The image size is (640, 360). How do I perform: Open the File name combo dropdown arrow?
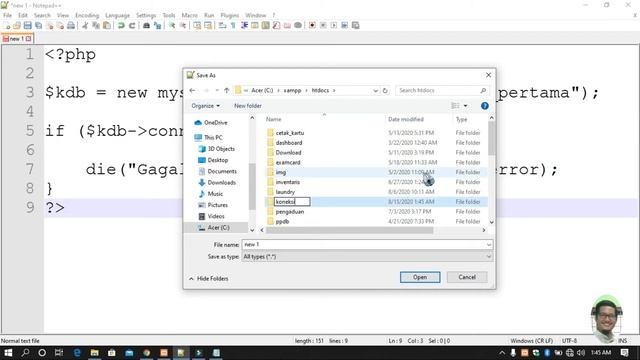[489, 244]
